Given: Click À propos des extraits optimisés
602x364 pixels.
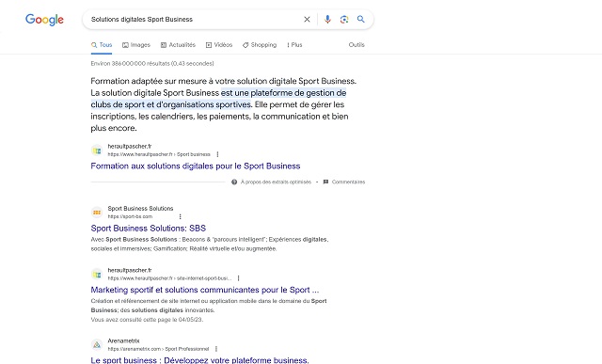Looking at the screenshot, I should (x=272, y=182).
